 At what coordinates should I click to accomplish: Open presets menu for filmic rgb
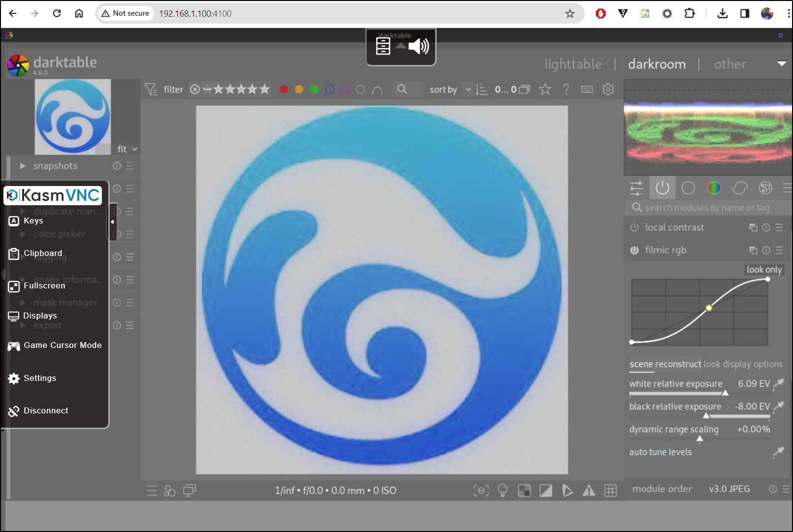coord(779,250)
